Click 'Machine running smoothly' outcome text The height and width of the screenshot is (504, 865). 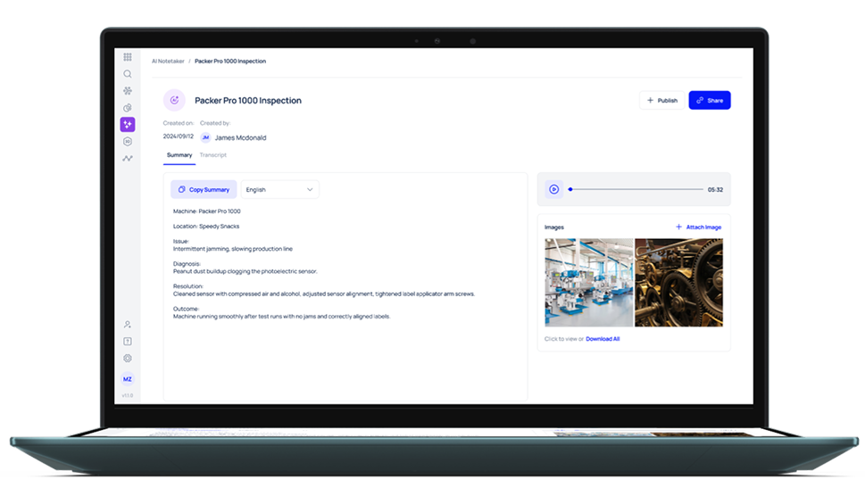click(281, 317)
